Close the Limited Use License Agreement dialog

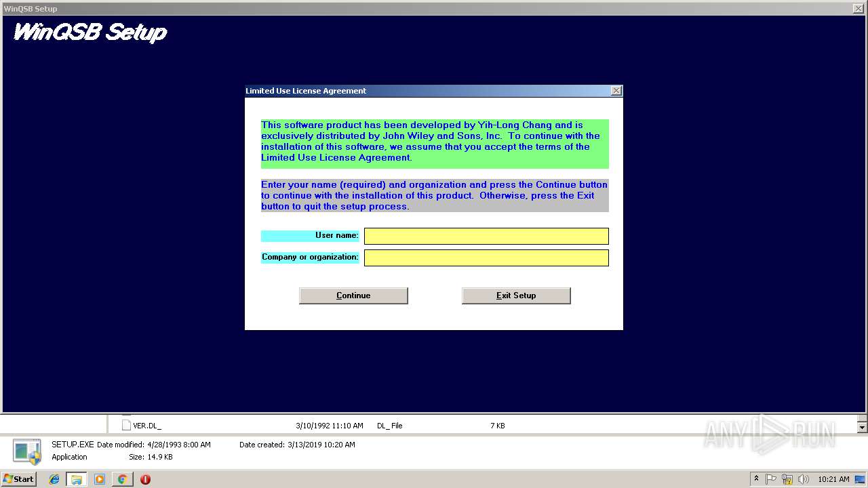click(x=616, y=91)
